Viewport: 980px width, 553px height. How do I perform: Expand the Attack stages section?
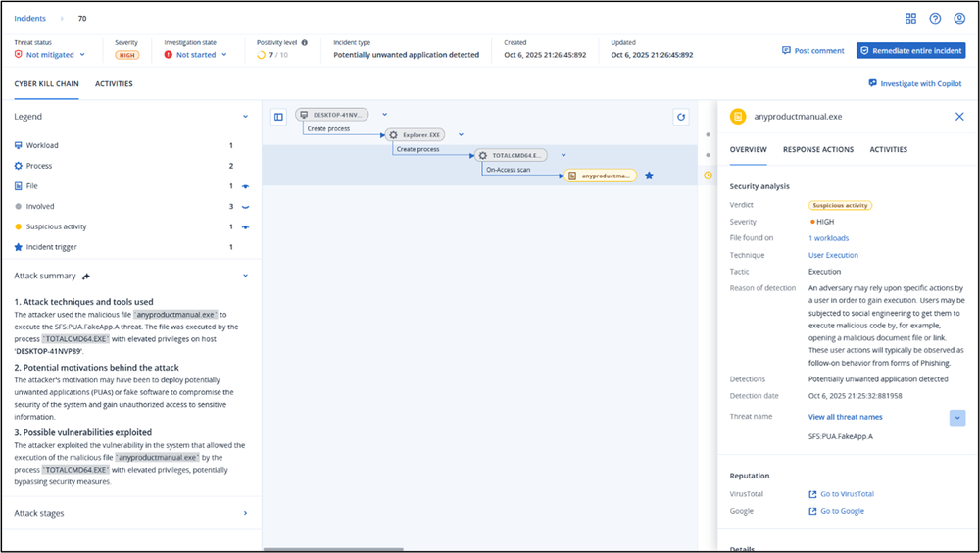245,513
